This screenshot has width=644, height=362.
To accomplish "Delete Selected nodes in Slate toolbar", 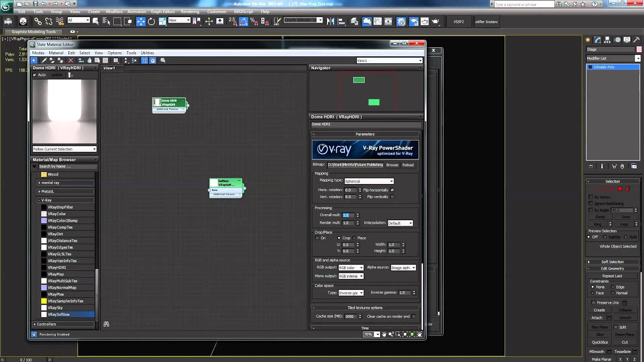I will (70, 60).
